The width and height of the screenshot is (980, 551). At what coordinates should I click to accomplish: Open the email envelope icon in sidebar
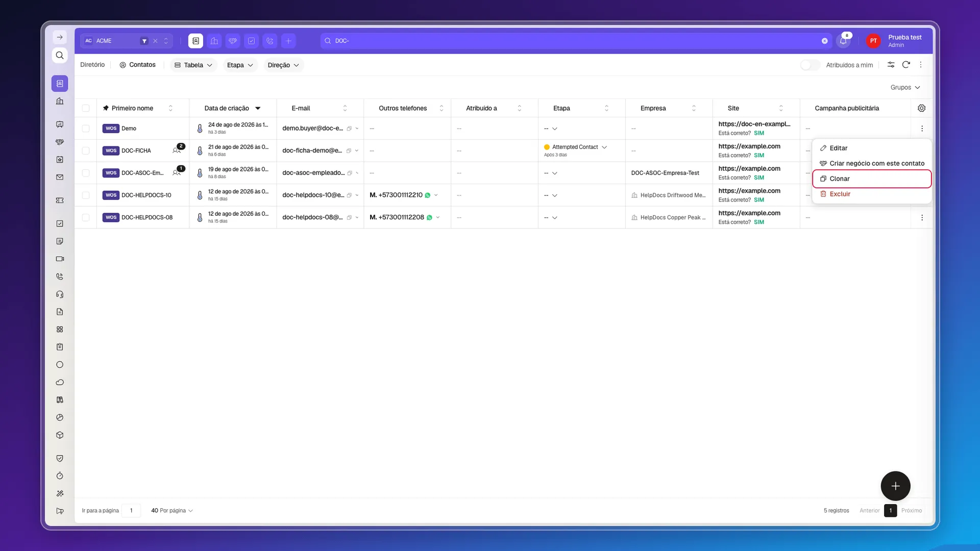60,177
